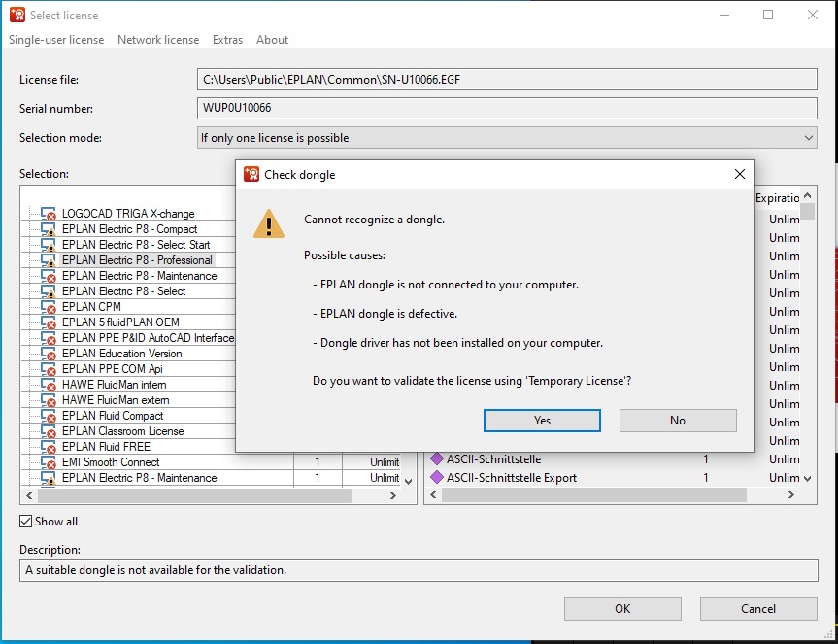Decline temporary license with No
838x644 pixels.
point(678,420)
